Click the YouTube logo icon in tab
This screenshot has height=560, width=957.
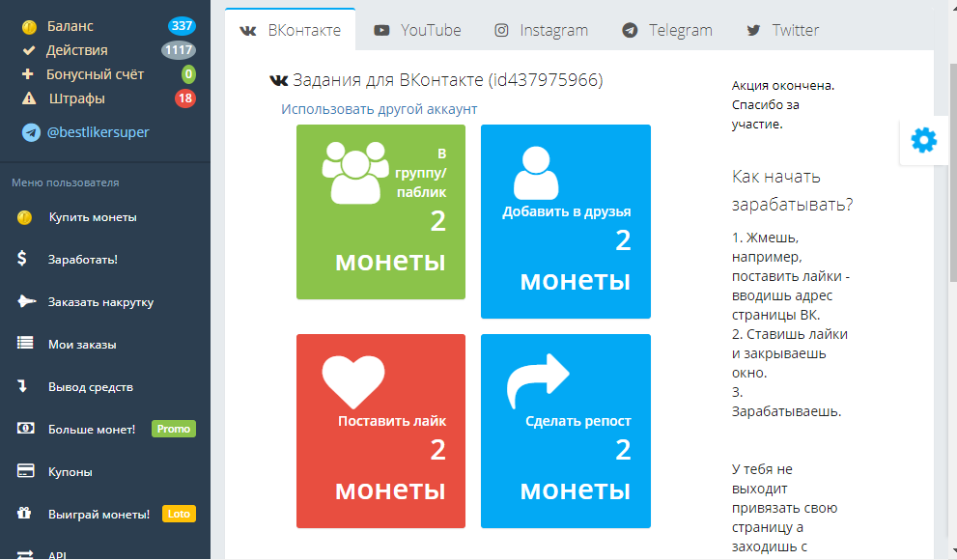pyautogui.click(x=381, y=31)
